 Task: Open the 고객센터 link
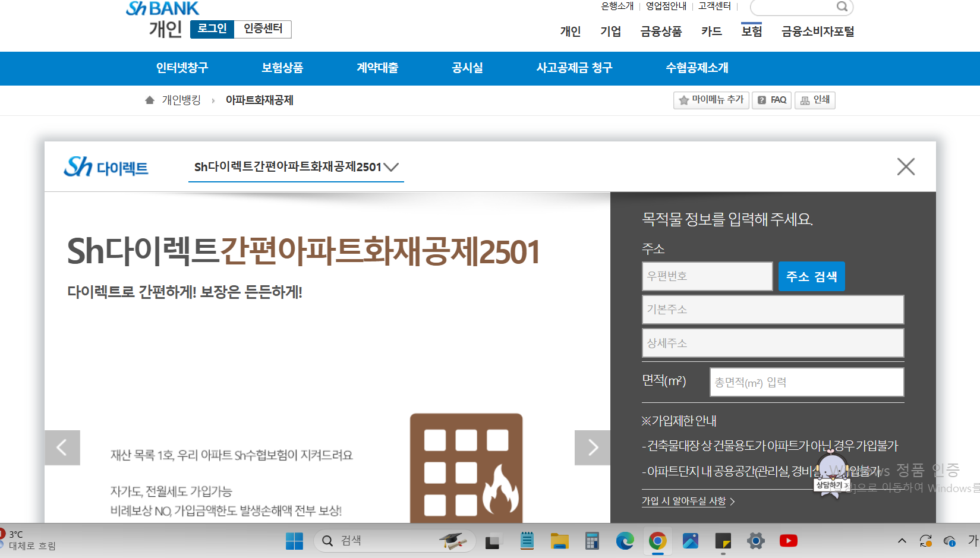pyautogui.click(x=714, y=6)
